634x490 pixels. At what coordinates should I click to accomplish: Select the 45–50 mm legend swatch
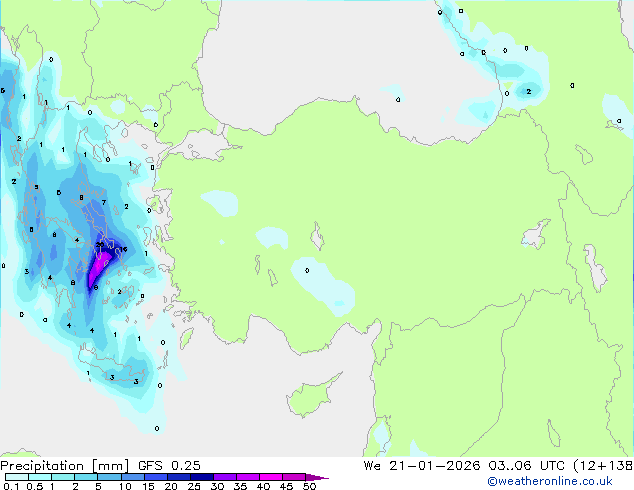point(294,477)
